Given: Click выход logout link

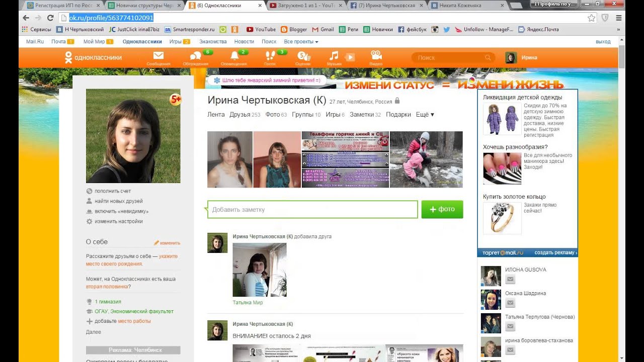Looking at the screenshot, I should [x=603, y=42].
